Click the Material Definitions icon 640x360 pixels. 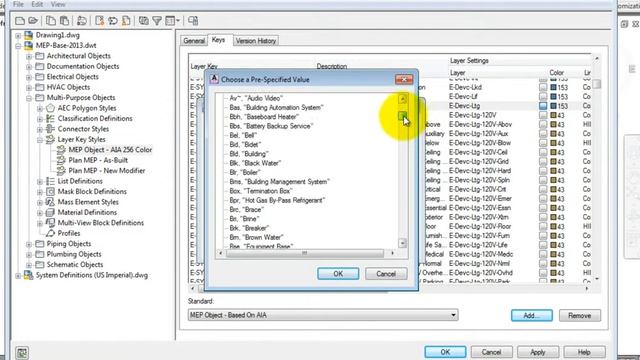(x=50, y=212)
